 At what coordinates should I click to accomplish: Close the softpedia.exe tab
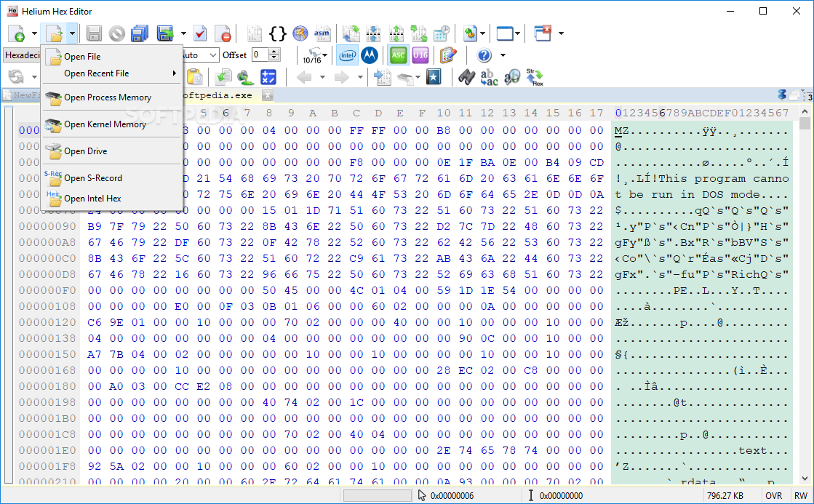(x=268, y=95)
